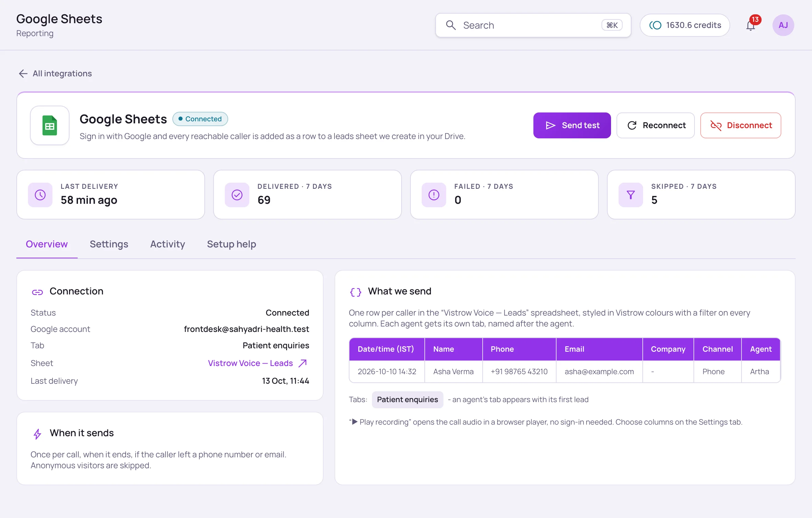
Task: Click the external arrow next to Vistrow Voice — Leads
Action: [x=302, y=363]
